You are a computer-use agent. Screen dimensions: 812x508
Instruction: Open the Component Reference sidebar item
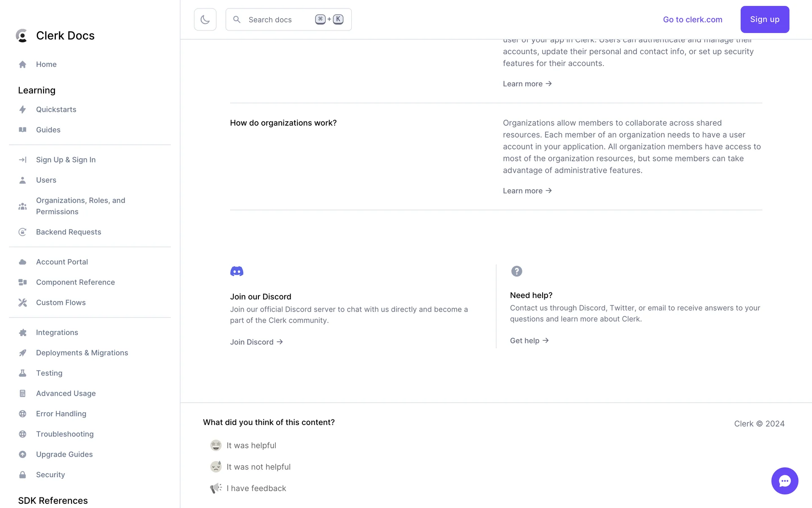[x=75, y=282]
